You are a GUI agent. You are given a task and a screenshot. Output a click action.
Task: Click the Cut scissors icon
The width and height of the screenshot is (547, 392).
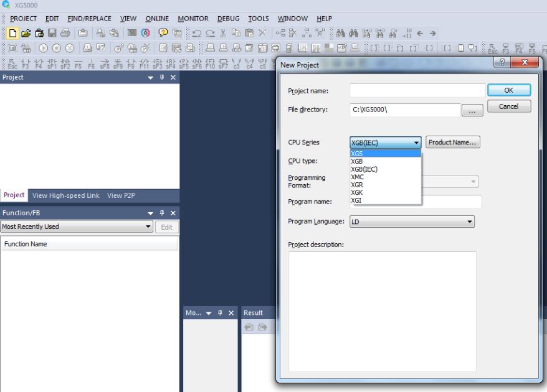coord(223,33)
